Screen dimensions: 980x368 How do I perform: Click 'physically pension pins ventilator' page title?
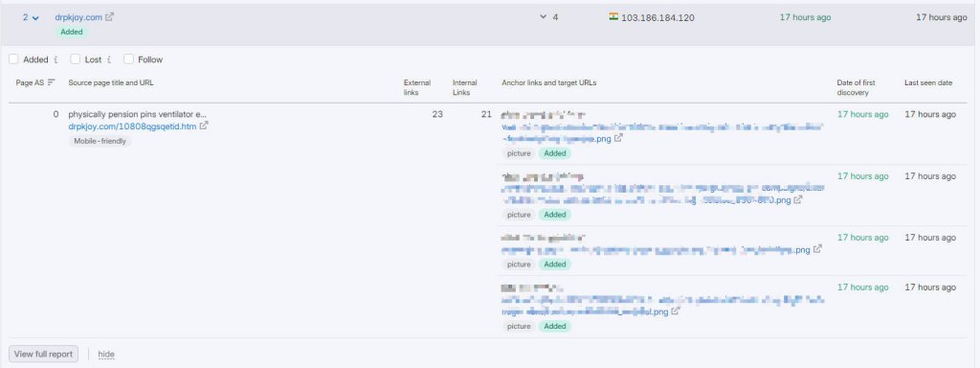click(137, 115)
